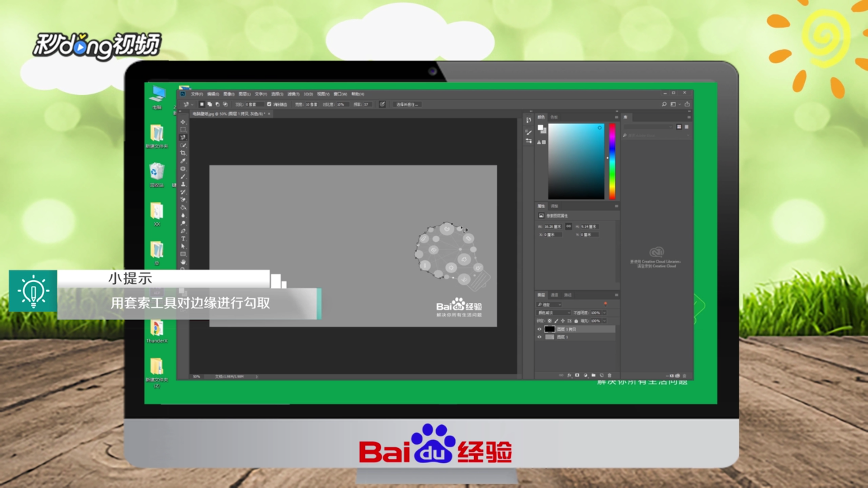Toggle the anti-alias checkbox in options bar
Image resolution: width=868 pixels, height=488 pixels.
269,104
